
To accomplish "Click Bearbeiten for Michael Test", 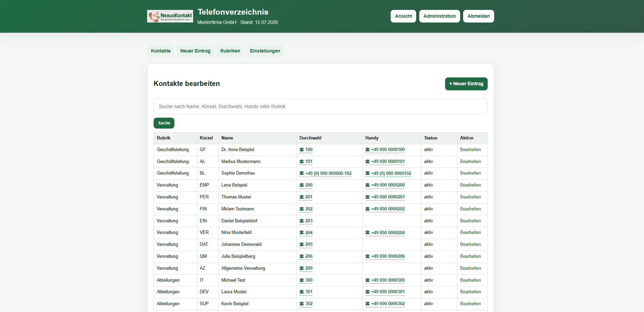I will coord(470,280).
